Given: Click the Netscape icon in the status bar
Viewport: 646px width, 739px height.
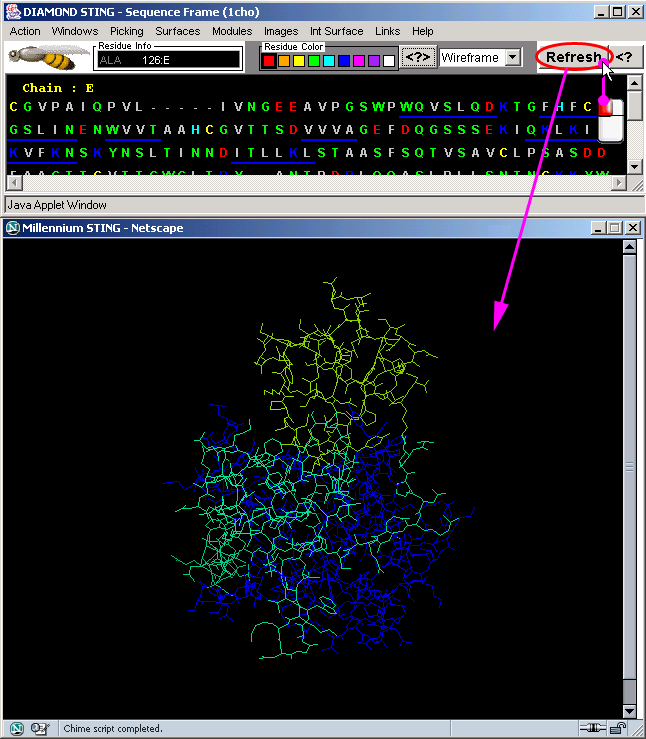Looking at the screenshot, I should (x=16, y=728).
